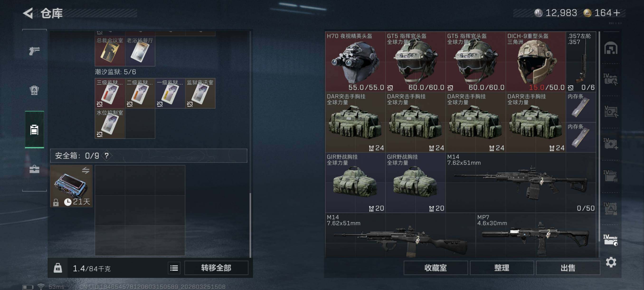This screenshot has height=290, width=644.
Task: Select the H70 夜视精英头盔 helmet
Action: pyautogui.click(x=355, y=62)
